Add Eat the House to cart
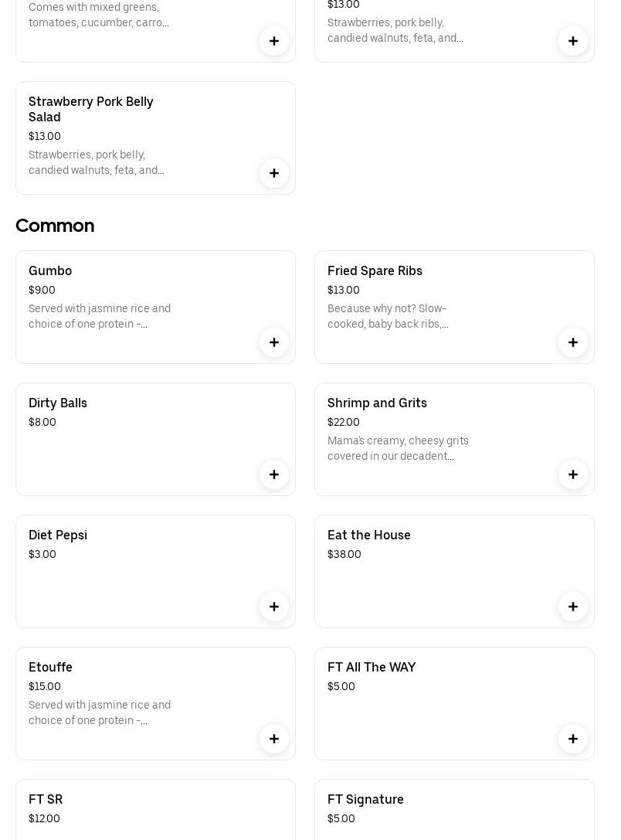 [573, 607]
